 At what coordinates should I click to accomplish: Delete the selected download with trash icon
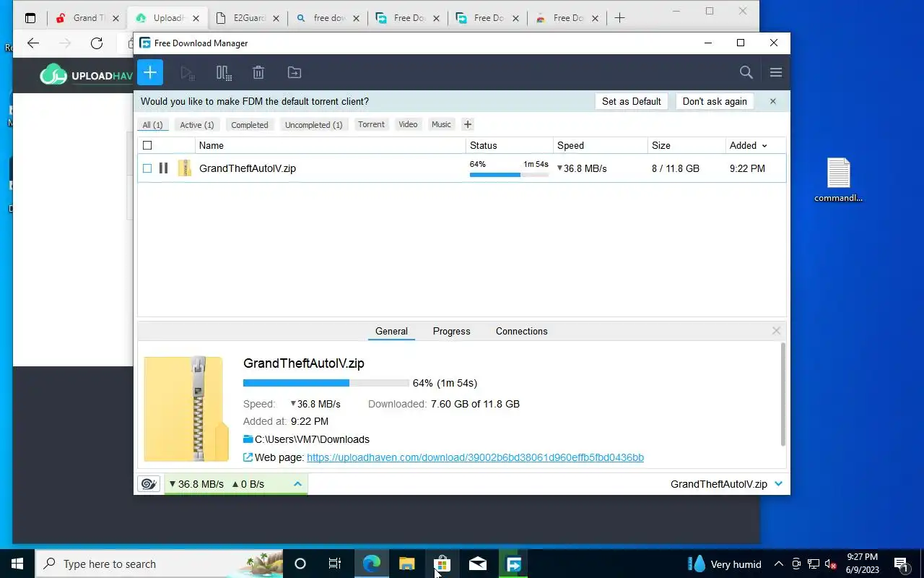point(258,72)
